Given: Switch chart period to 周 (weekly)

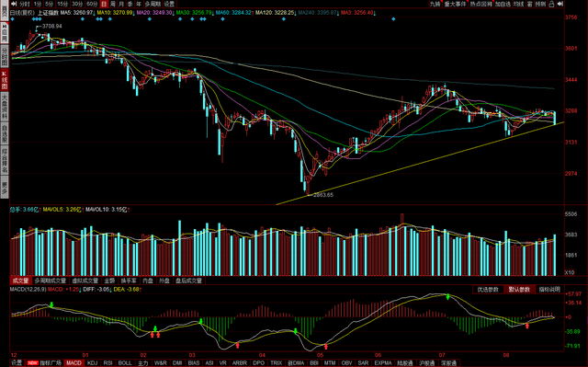Looking at the screenshot, I should (113, 4).
